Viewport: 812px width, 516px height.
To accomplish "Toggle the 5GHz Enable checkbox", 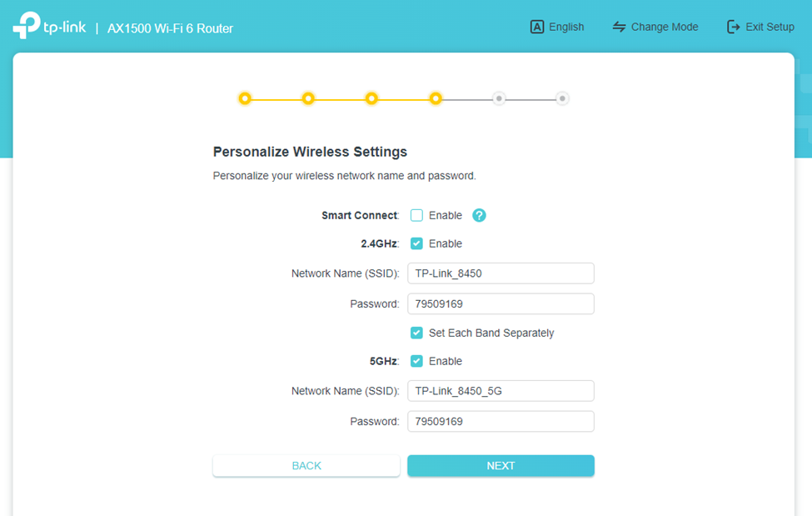I will 416,361.
